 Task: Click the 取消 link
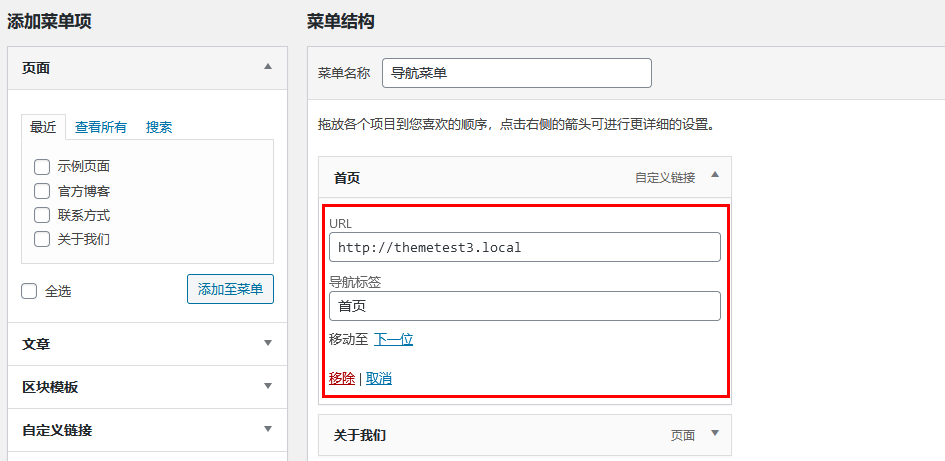[x=379, y=378]
